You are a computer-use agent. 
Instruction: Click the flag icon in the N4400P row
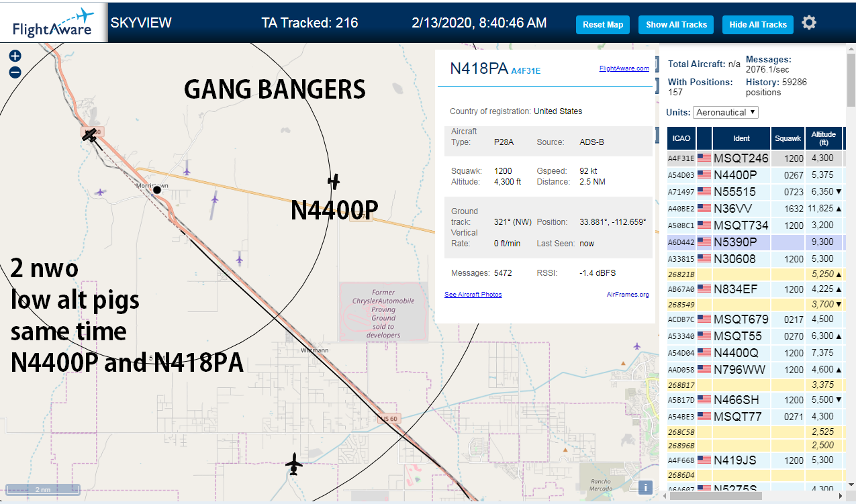(x=704, y=175)
